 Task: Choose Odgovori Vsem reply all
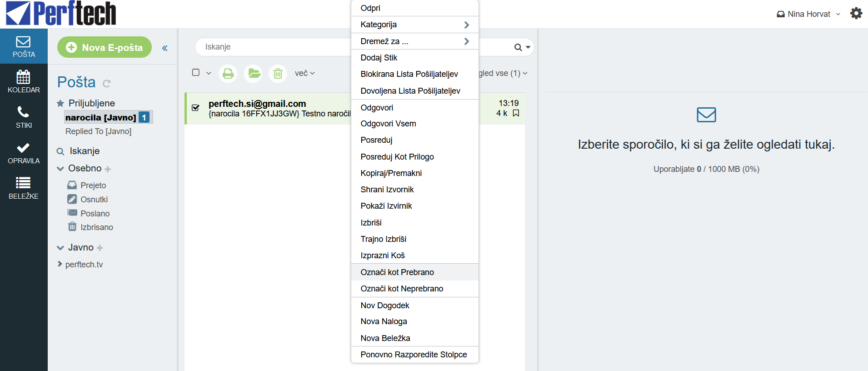point(415,124)
